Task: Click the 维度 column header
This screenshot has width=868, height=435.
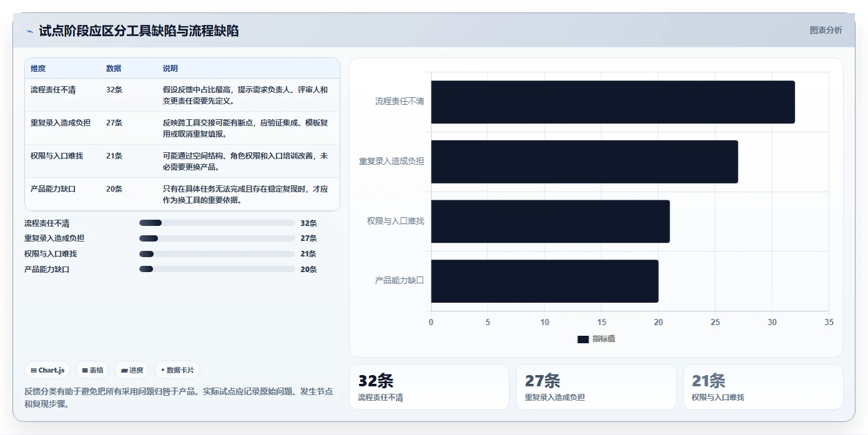Action: point(38,69)
